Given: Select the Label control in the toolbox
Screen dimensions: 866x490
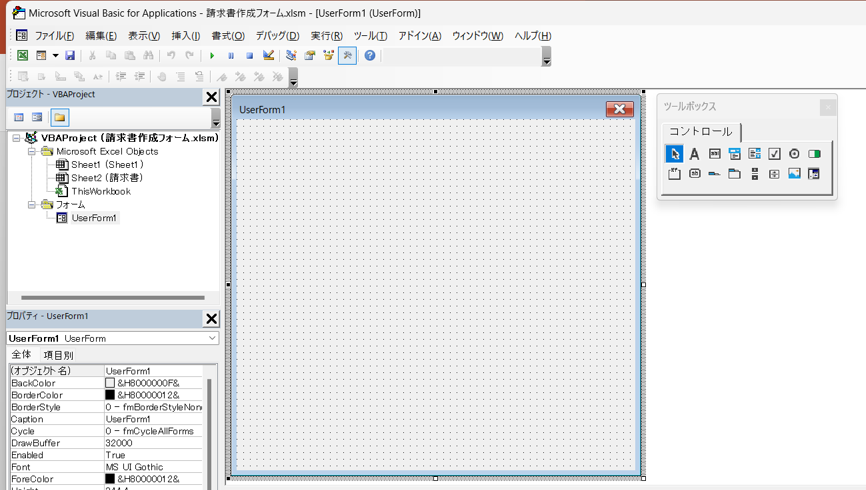Looking at the screenshot, I should (x=694, y=154).
